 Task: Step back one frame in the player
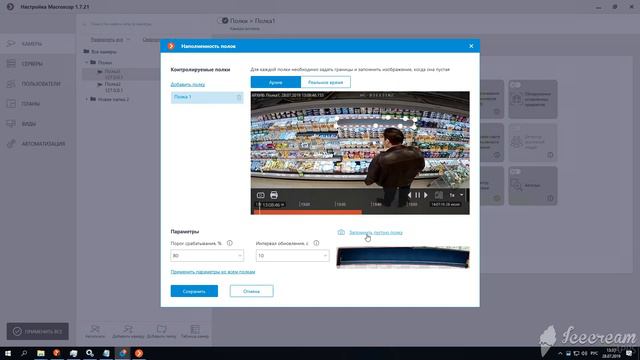pos(409,195)
